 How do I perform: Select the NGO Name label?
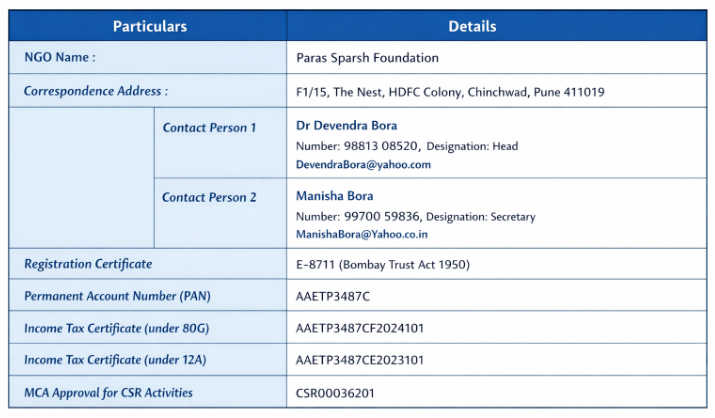pyautogui.click(x=59, y=57)
